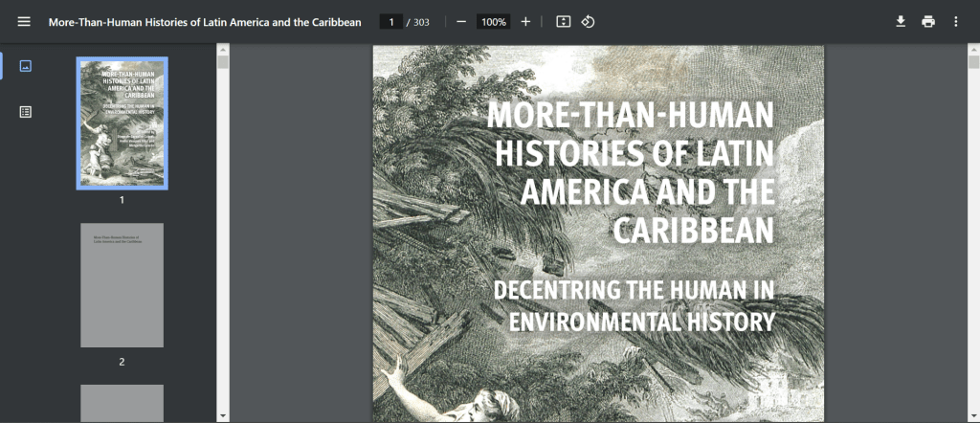Toggle the sidebar with the hamburger menu icon
The height and width of the screenshot is (423, 980).
tap(24, 22)
